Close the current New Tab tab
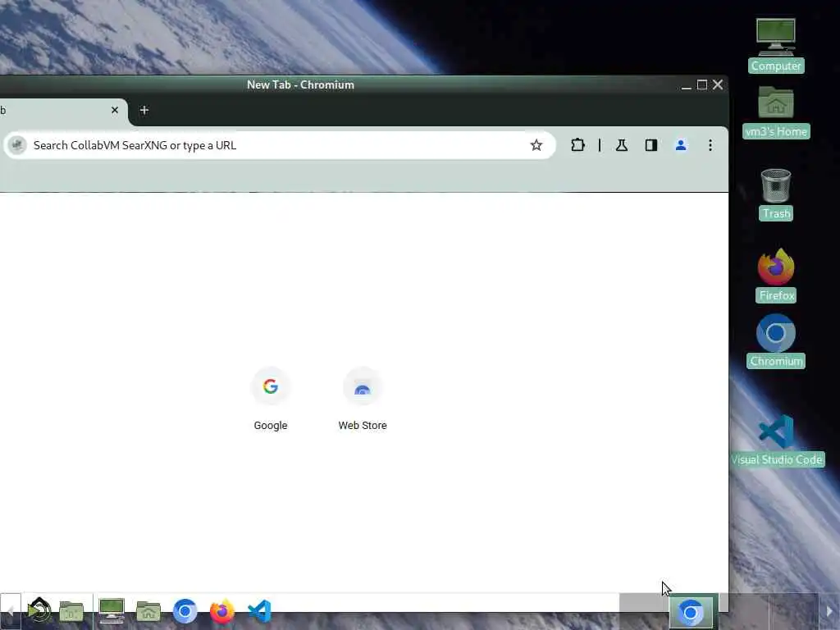The image size is (840, 630). click(115, 110)
